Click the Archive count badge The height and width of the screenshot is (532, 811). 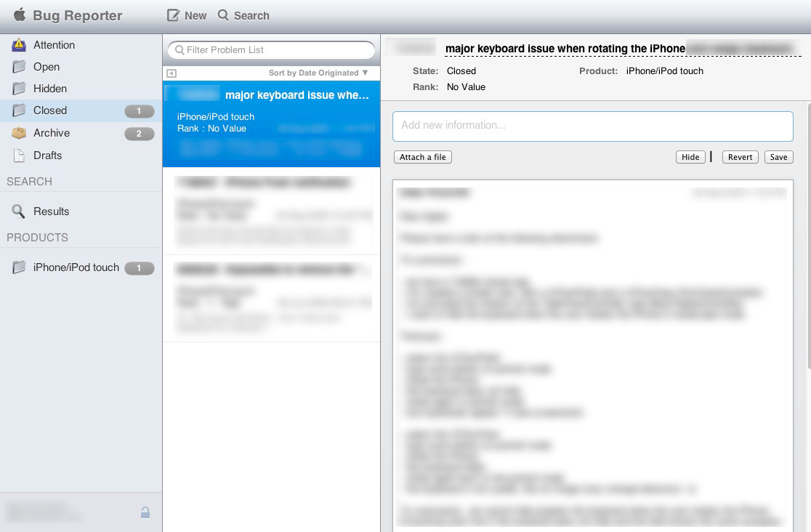click(x=139, y=134)
